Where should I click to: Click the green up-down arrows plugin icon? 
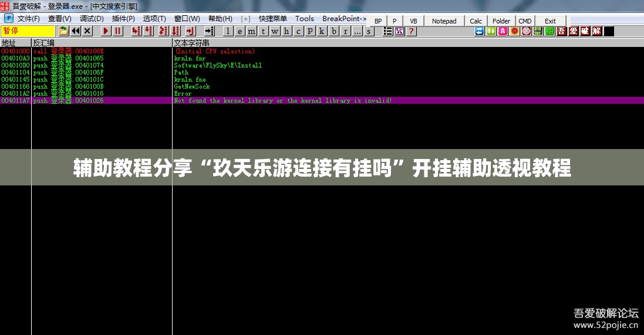pos(491,31)
